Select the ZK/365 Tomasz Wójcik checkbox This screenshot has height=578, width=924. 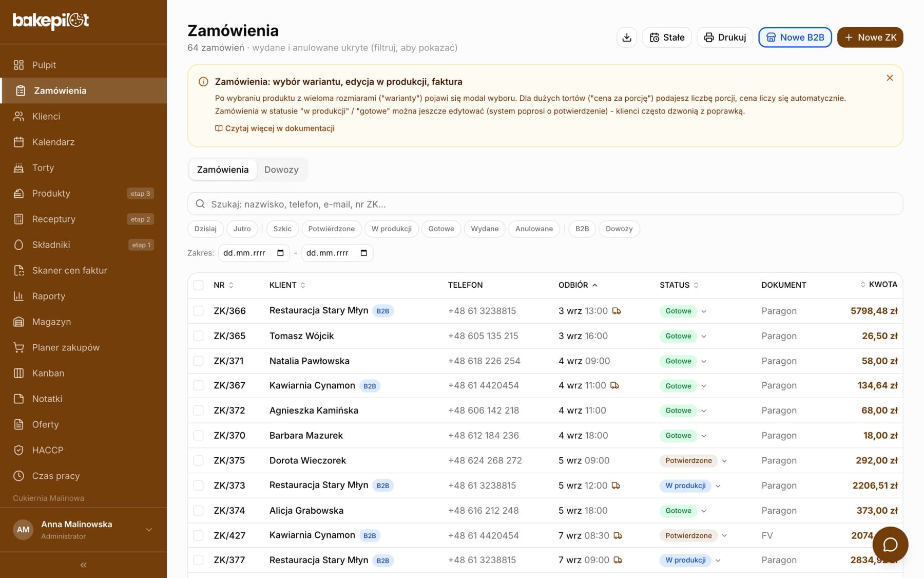click(198, 336)
